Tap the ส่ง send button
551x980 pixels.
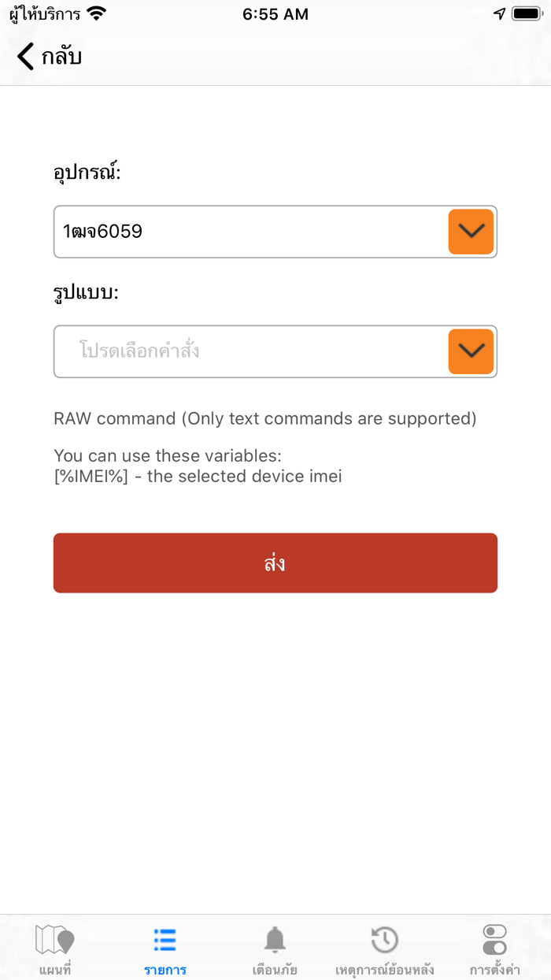point(275,562)
